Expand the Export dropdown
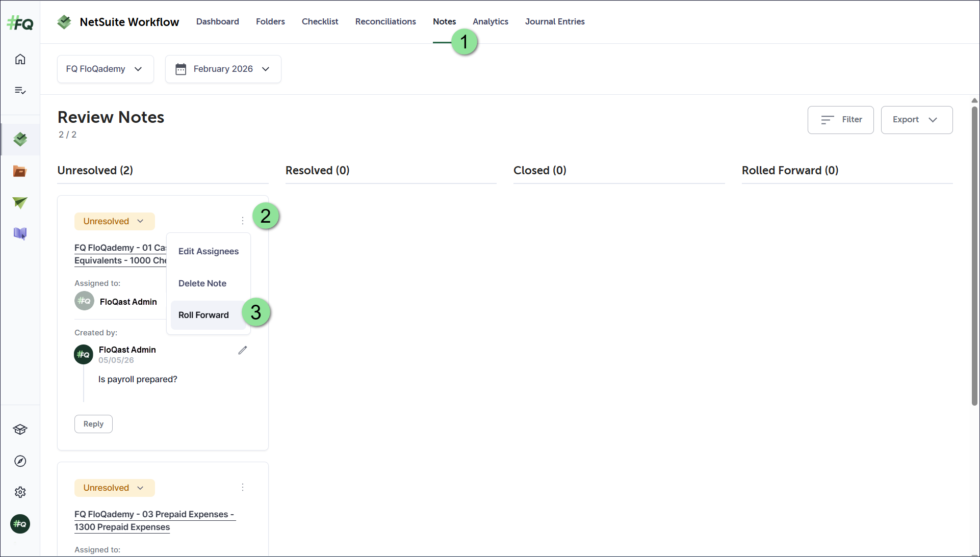 coord(917,120)
